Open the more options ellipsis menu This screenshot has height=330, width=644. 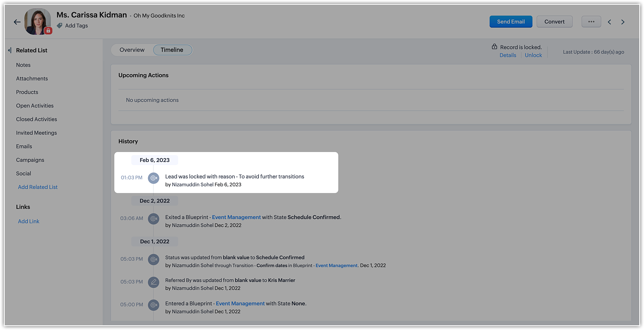591,22
